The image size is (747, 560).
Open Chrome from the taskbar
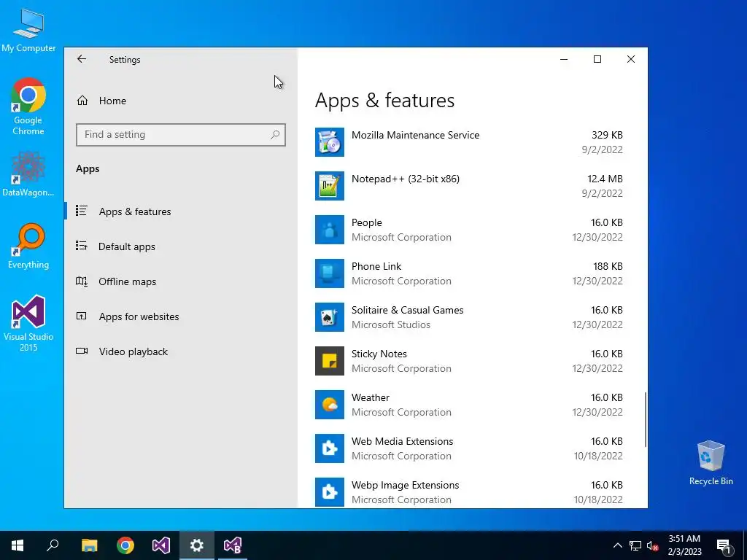[x=125, y=545]
